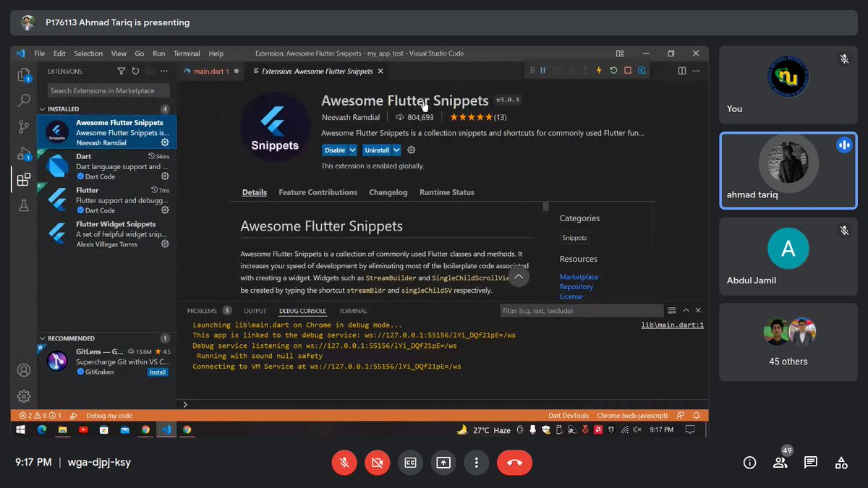
Task: Refresh the extensions list
Action: click(135, 71)
